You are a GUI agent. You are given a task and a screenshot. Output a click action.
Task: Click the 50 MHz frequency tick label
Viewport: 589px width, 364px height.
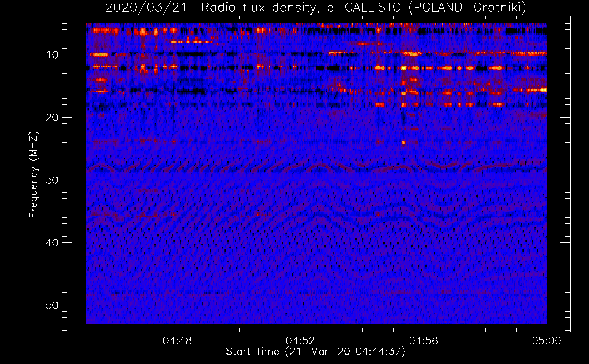coord(52,305)
